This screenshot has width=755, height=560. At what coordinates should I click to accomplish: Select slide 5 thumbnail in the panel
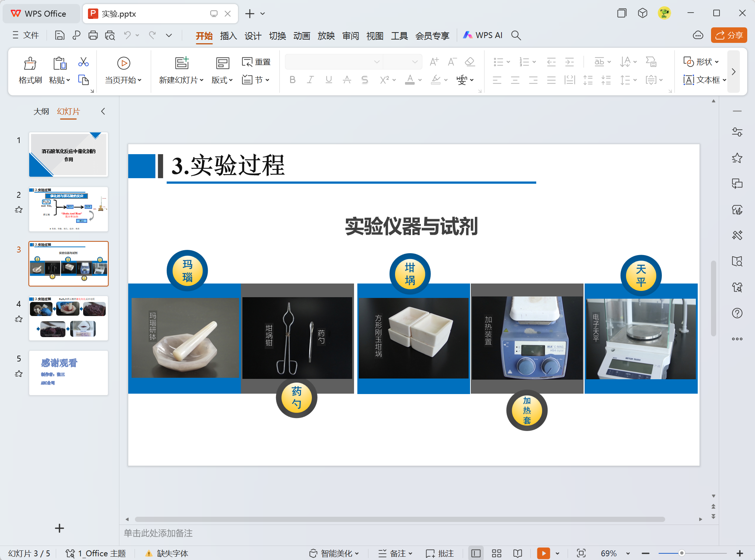(x=68, y=373)
